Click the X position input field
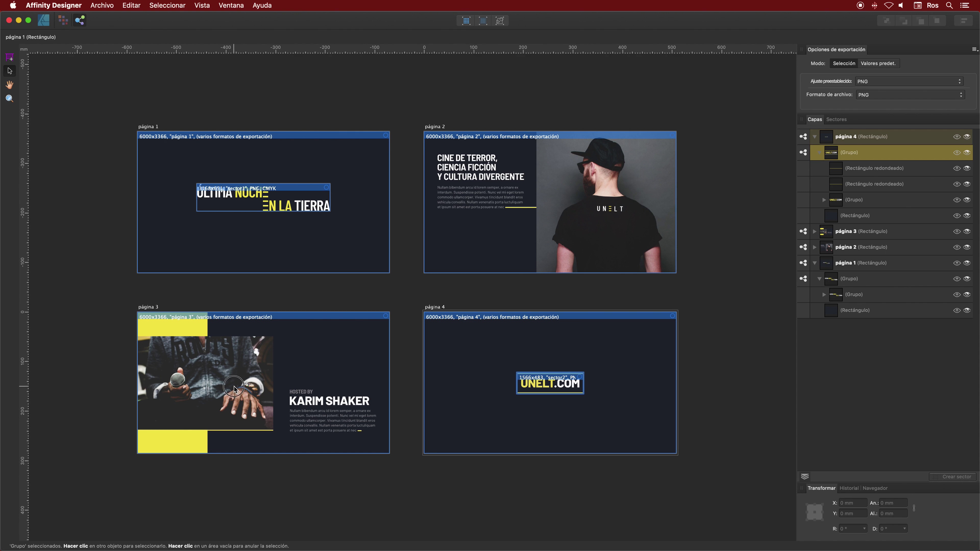The image size is (980, 551). tap(853, 503)
